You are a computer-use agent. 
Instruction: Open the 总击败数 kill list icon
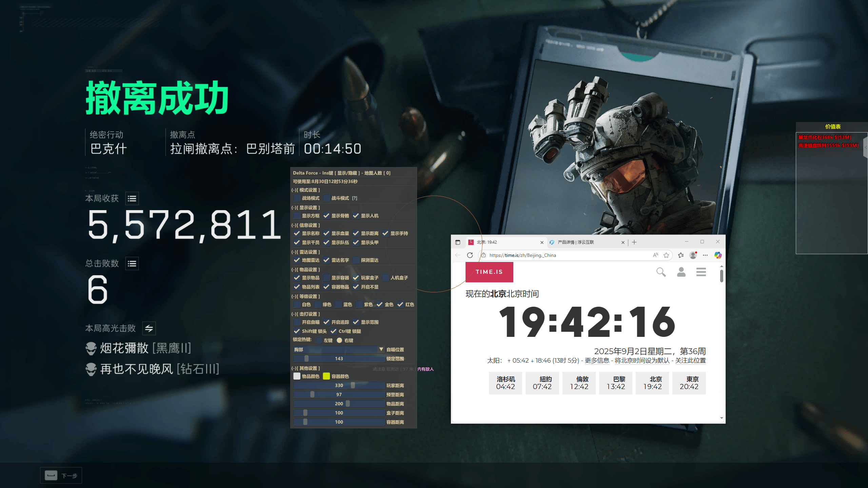pyautogui.click(x=132, y=264)
